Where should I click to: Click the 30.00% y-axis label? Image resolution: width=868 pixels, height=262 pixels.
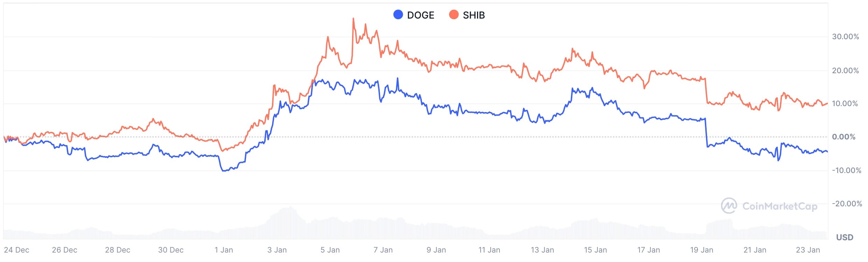(846, 36)
